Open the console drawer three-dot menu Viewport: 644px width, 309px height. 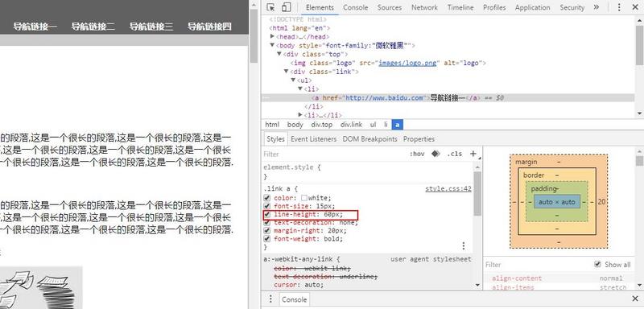tap(270, 299)
